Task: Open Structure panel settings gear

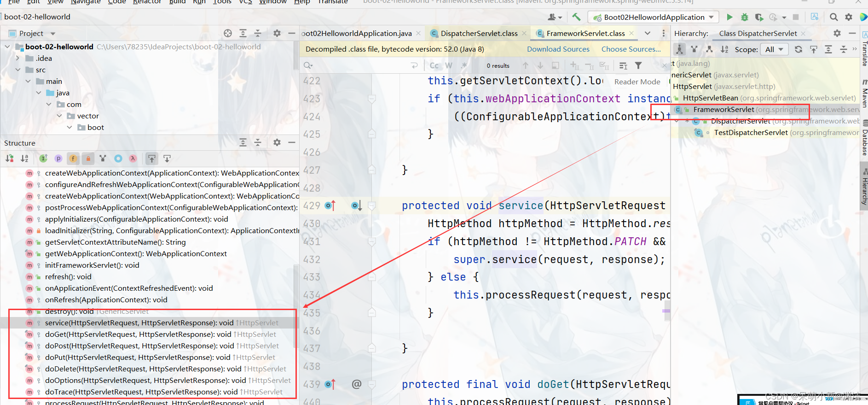Action: pos(277,142)
